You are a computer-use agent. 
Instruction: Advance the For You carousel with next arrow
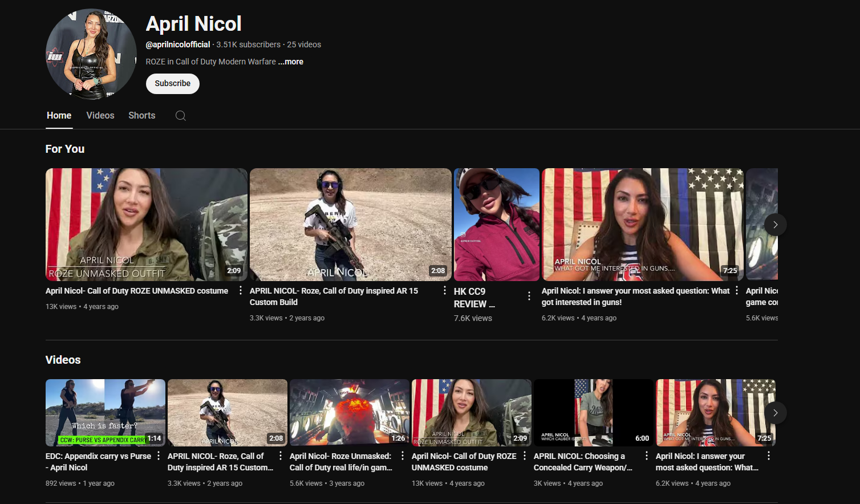click(775, 225)
